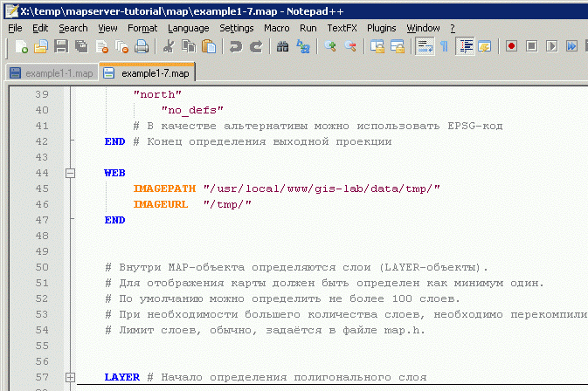
Task: Click the Print toolbar icon
Action: click(142, 46)
